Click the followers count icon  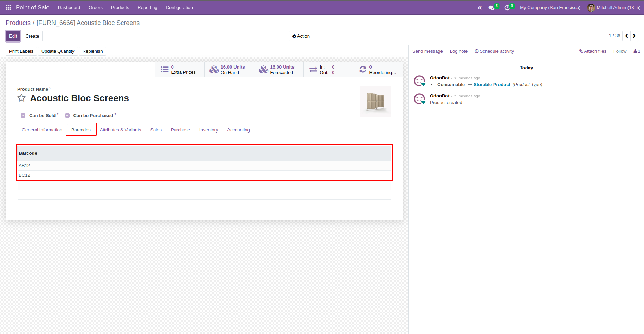point(637,51)
